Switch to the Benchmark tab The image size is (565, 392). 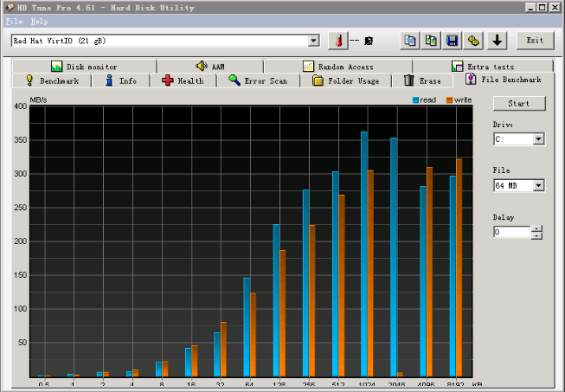coord(52,80)
